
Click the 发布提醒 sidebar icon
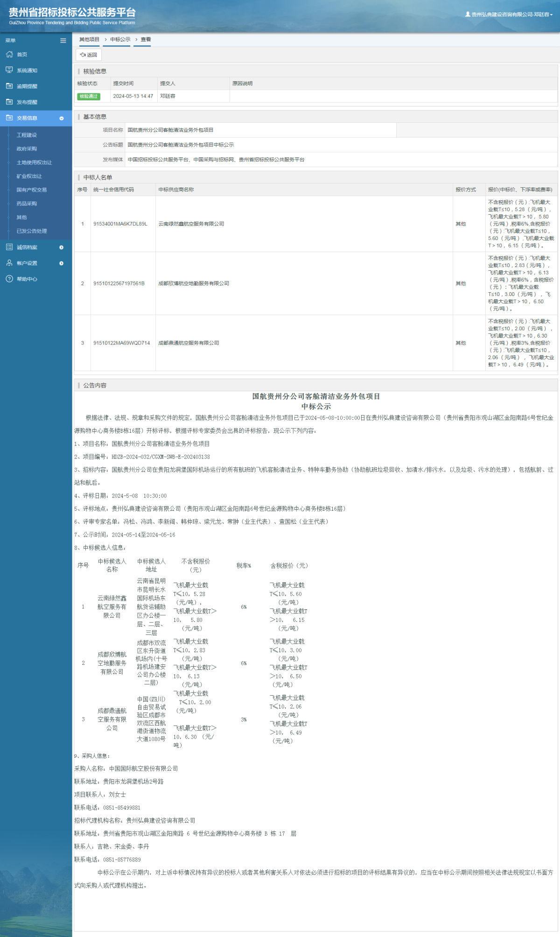pyautogui.click(x=9, y=102)
